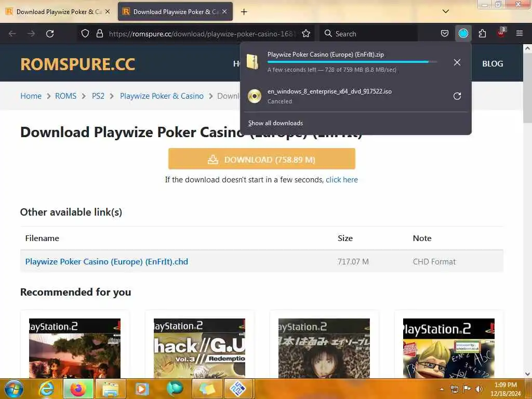Open the Extensions puzzle icon
This screenshot has width=532, height=399.
pos(482,33)
